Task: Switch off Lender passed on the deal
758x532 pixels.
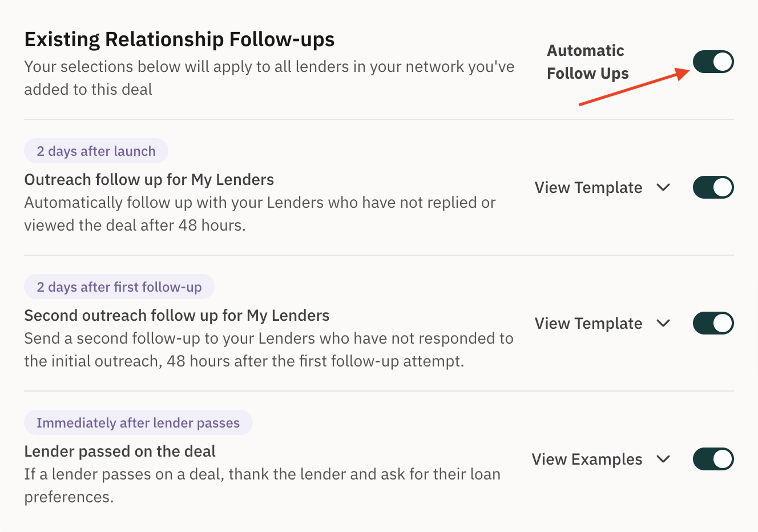Action: point(713,459)
